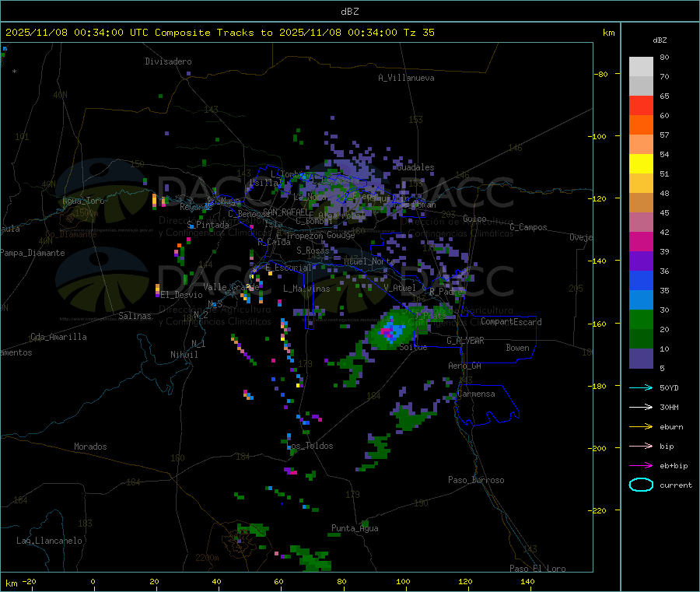This screenshot has height=592, width=700.
Task: Click the Bowen map label
Action: 517,348
